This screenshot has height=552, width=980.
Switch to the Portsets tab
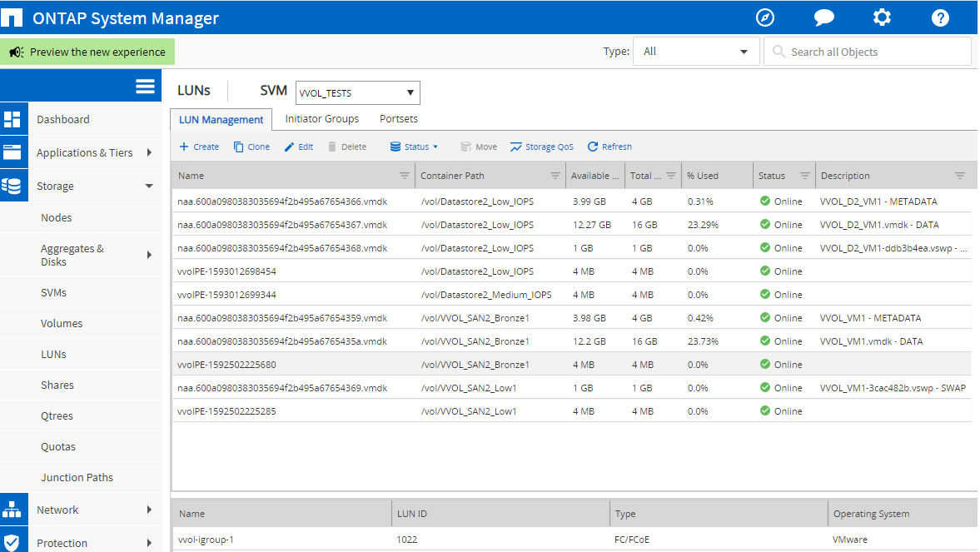[399, 119]
